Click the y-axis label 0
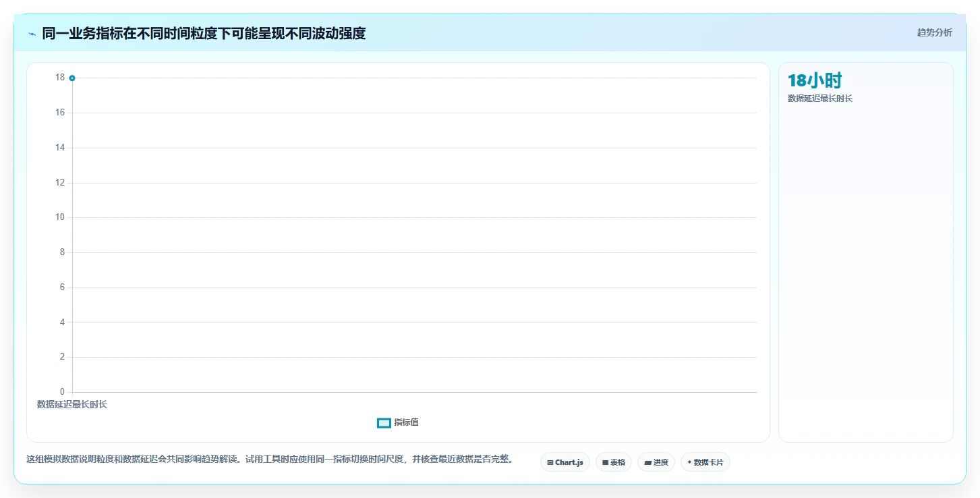The height and width of the screenshot is (498, 980). pos(62,391)
